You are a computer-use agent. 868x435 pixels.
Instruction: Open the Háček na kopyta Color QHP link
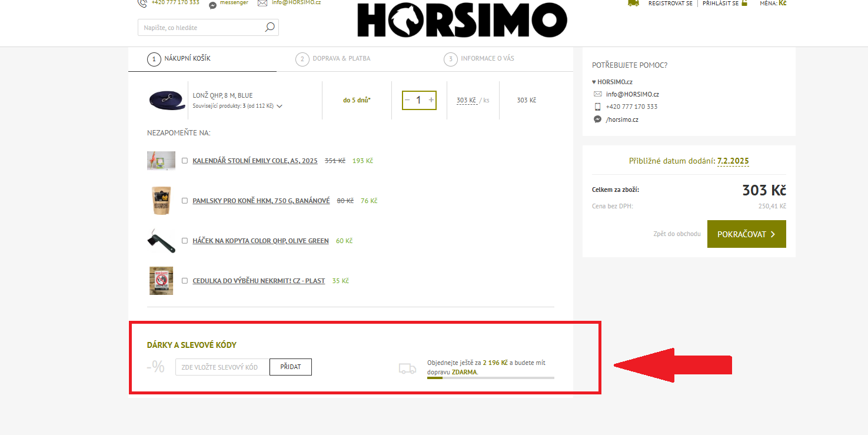[x=261, y=241]
